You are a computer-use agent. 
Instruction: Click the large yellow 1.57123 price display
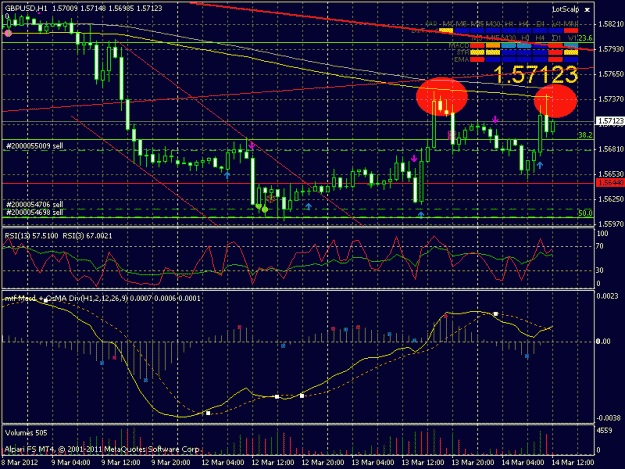tap(535, 75)
